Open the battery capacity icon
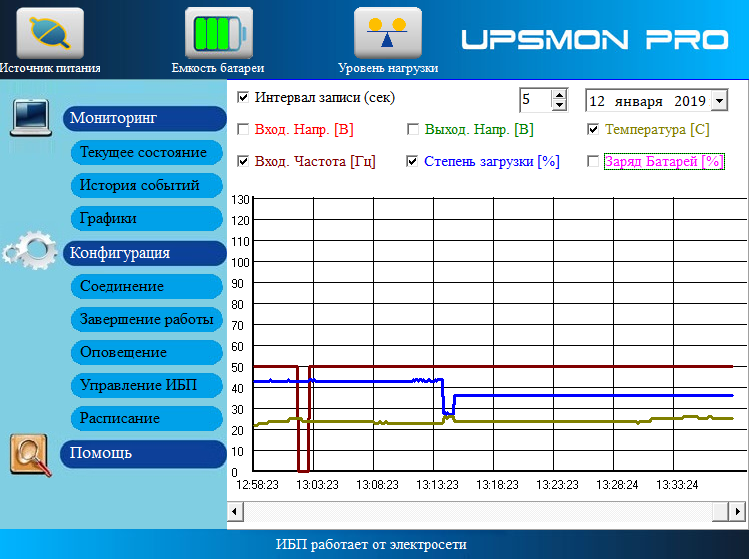This screenshot has width=749, height=559. pyautogui.click(x=219, y=33)
